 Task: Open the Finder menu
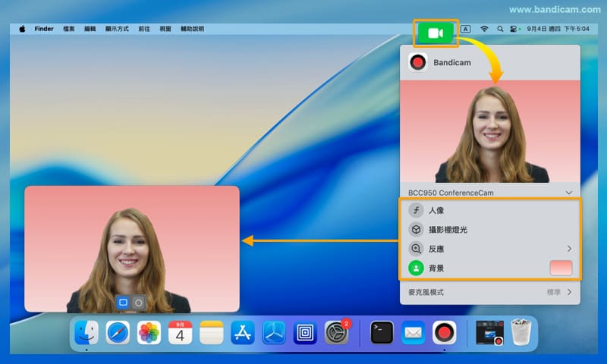[x=44, y=29]
